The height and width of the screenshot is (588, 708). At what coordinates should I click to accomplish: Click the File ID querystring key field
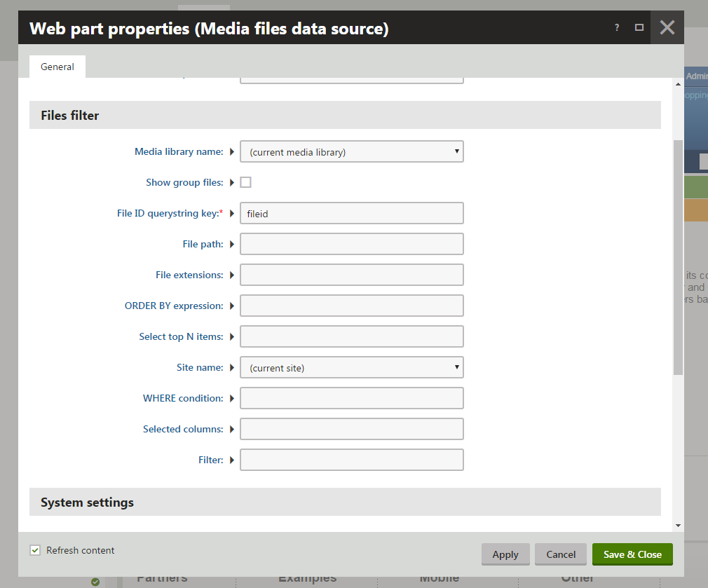(351, 213)
